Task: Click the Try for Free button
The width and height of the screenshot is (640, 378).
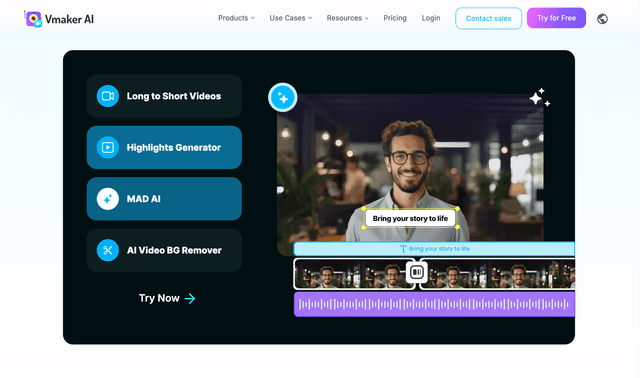Action: tap(556, 18)
